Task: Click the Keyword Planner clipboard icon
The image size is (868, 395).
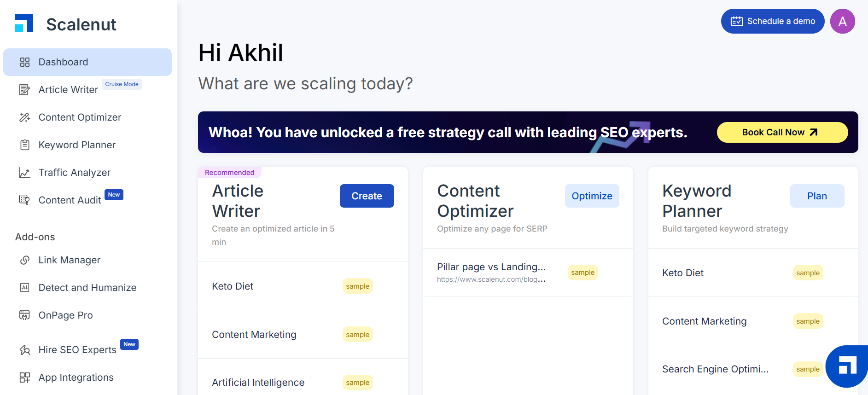Action: 25,145
